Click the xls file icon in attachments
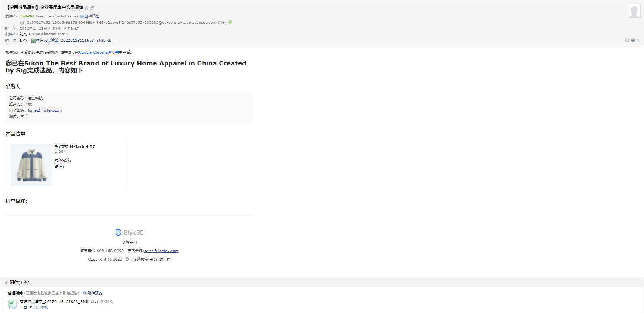The width and height of the screenshot is (644, 313). click(12, 304)
